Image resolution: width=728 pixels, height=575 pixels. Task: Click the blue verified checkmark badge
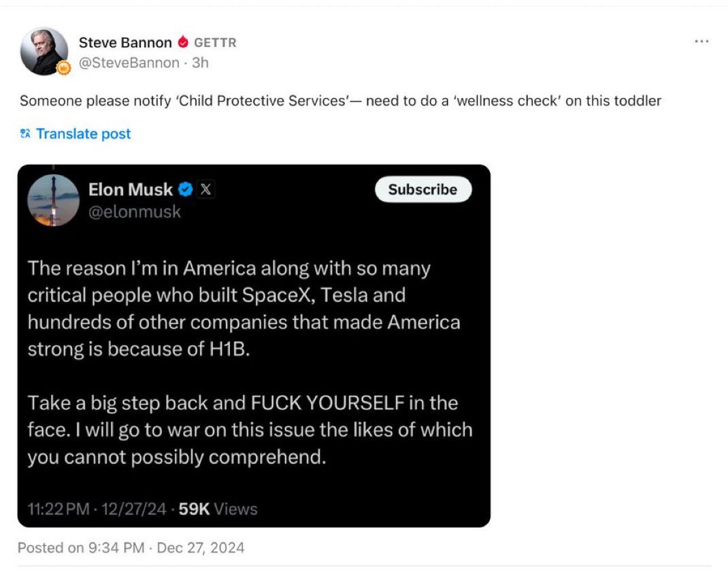[x=185, y=189]
